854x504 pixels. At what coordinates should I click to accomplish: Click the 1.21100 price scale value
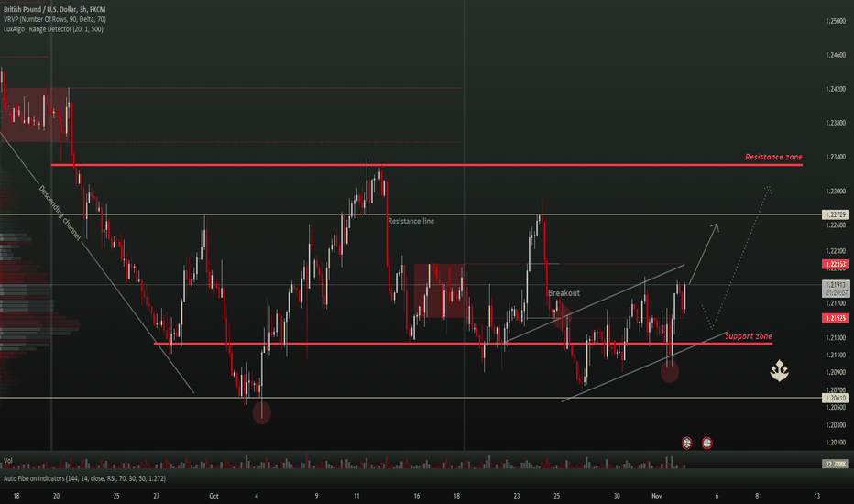[x=836, y=355]
